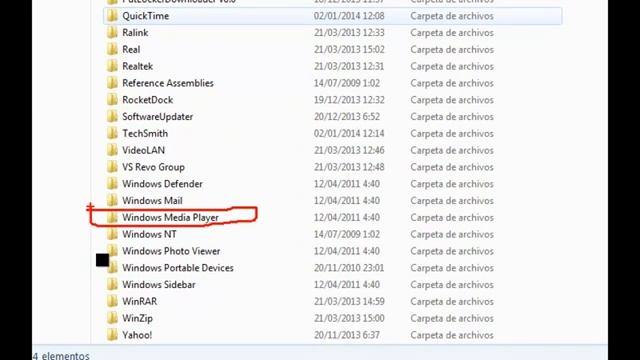The height and width of the screenshot is (360, 640).
Task: Click the Ralink folder icon
Action: [112, 33]
